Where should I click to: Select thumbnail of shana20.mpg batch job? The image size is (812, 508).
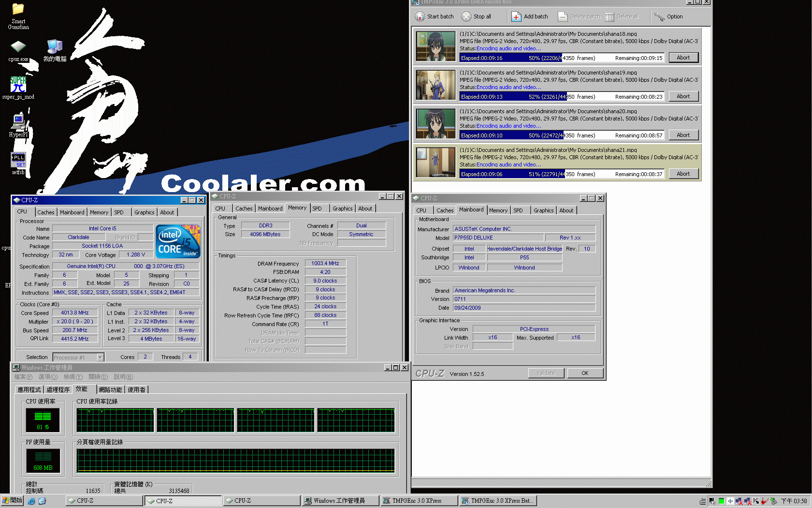pyautogui.click(x=436, y=124)
